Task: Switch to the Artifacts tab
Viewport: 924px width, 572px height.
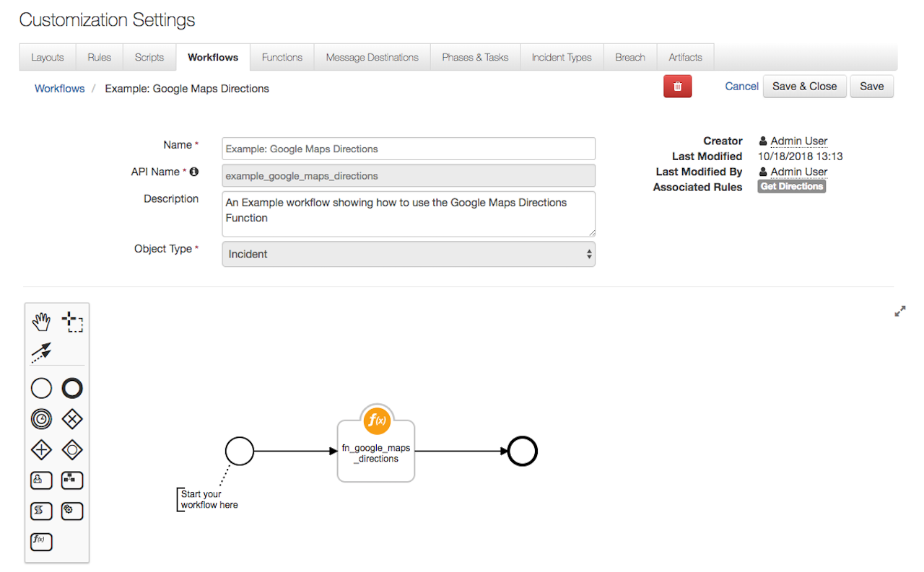Action: [685, 57]
